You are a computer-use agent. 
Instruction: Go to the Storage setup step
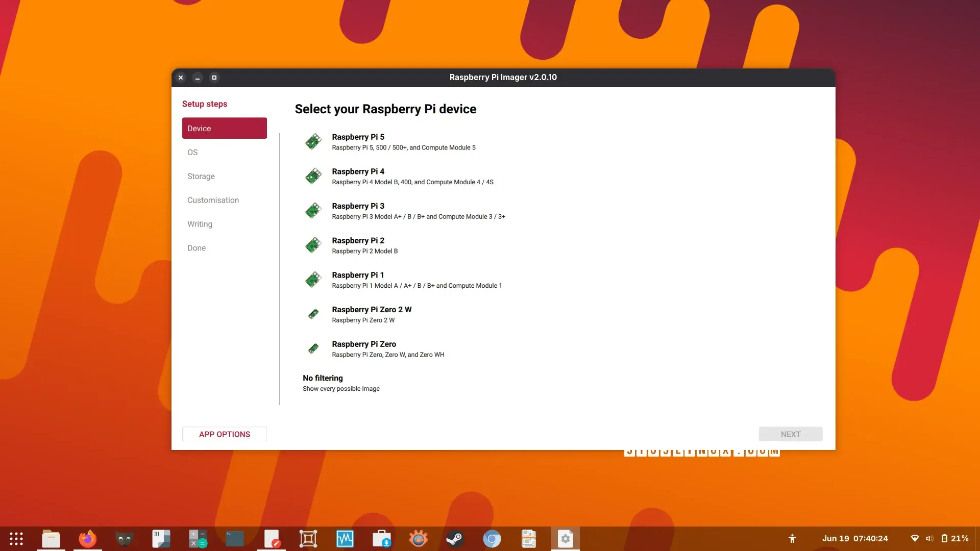coord(225,177)
